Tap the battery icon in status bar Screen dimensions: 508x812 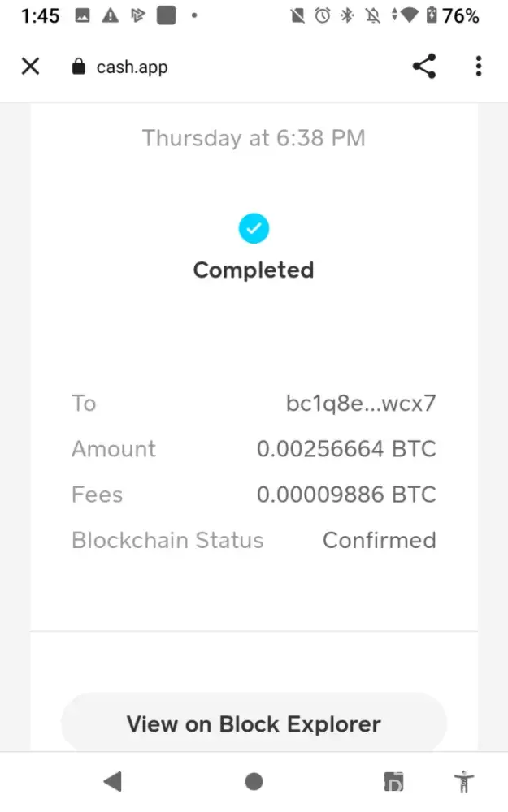[432, 15]
